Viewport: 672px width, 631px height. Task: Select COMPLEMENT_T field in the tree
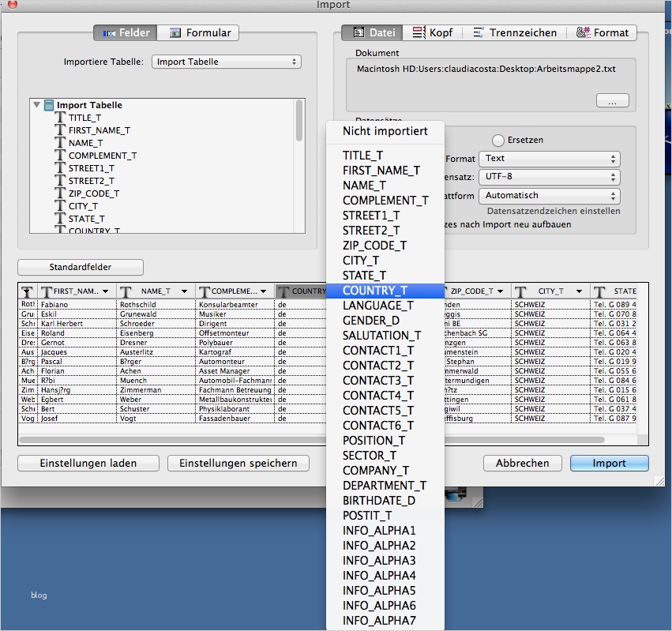[103, 156]
